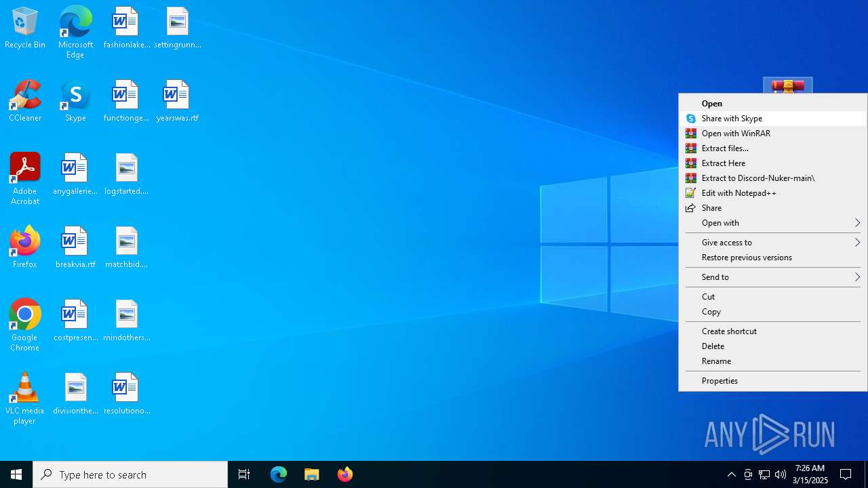Select Extract files... menu entry
The height and width of the screenshot is (488, 868).
(x=773, y=148)
